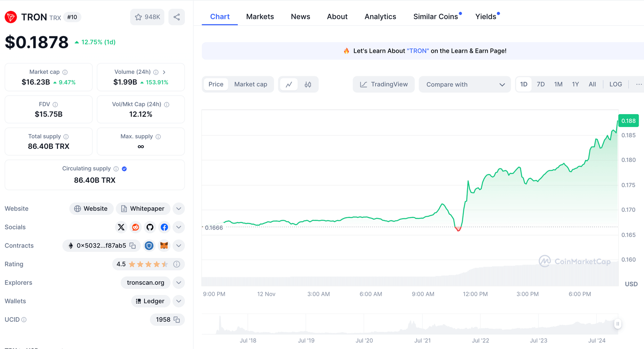Image resolution: width=644 pixels, height=349 pixels.
Task: Toggle the chart to Market cap
Action: tap(250, 84)
